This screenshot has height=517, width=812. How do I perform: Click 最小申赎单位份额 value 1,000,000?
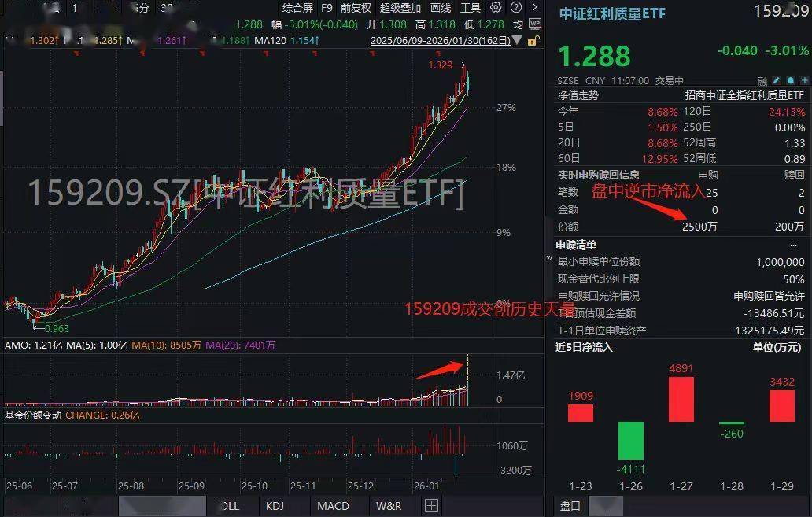[781, 262]
